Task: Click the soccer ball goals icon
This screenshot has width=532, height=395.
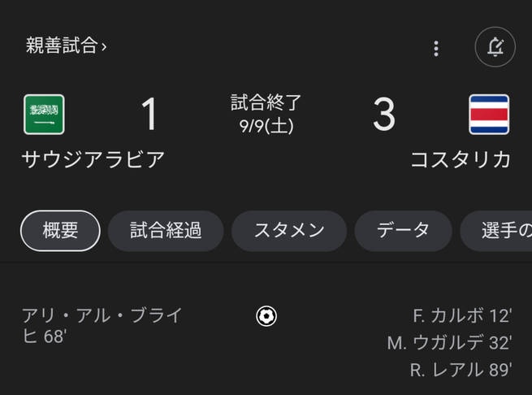Action: coord(266,316)
